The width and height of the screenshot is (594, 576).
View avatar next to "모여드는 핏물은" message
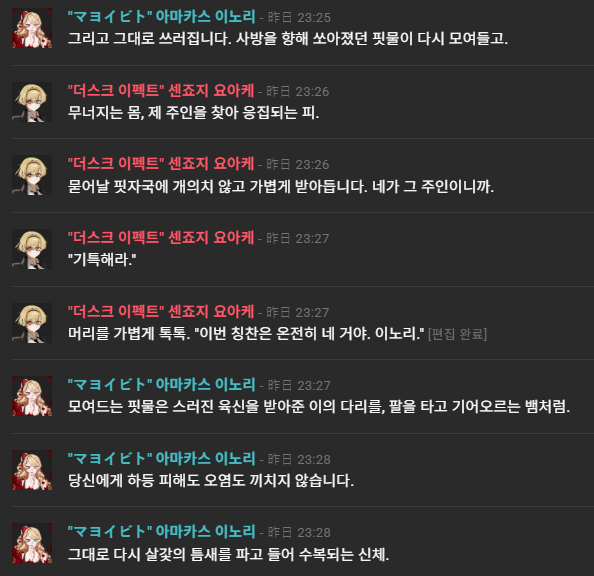tap(32, 396)
